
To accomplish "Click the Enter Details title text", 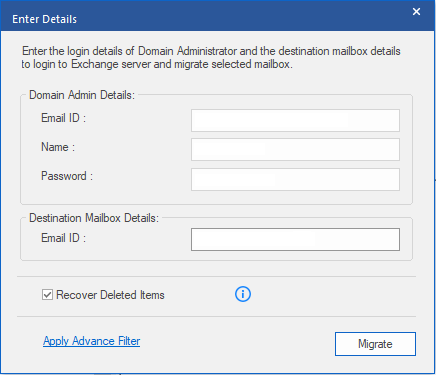I will click(44, 19).
